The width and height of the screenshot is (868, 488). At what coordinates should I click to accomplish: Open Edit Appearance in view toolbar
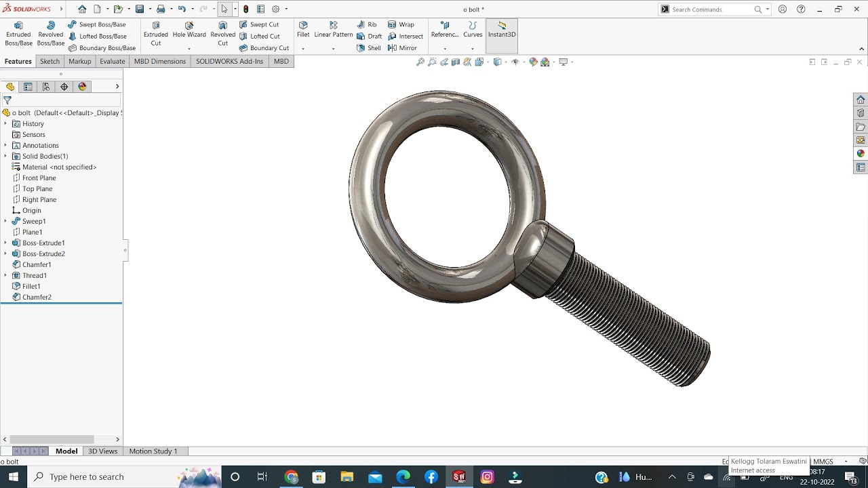click(533, 62)
